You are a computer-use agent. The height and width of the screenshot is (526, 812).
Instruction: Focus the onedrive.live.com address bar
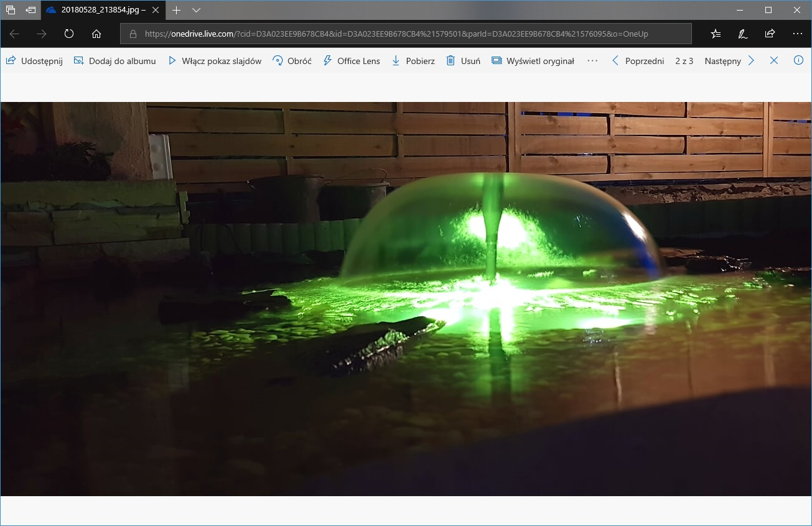[406, 34]
